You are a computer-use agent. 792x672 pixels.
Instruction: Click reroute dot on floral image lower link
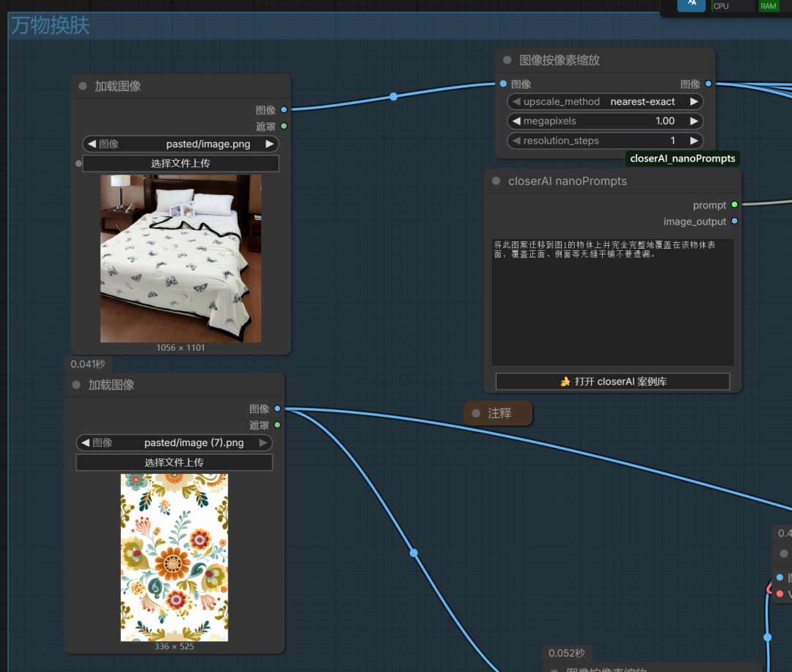[x=414, y=552]
